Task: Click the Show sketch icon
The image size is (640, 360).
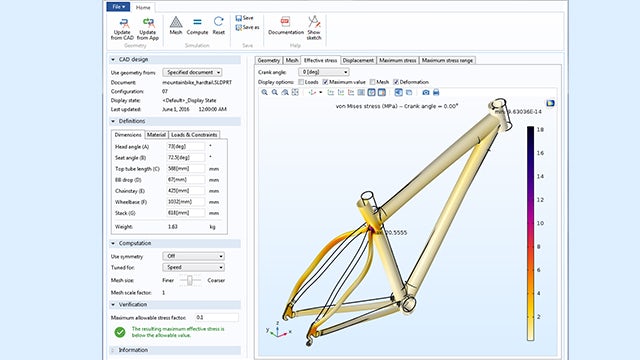Action: (x=314, y=22)
